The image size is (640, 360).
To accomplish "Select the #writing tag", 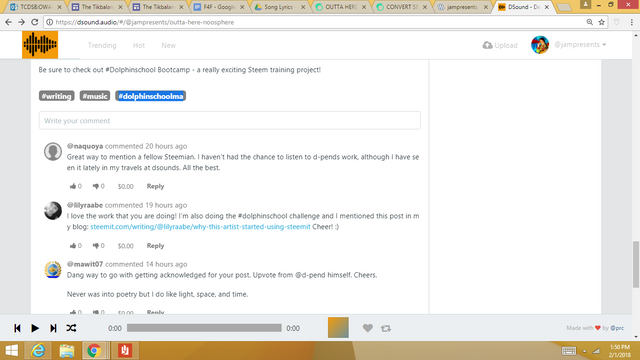I will click(x=57, y=96).
